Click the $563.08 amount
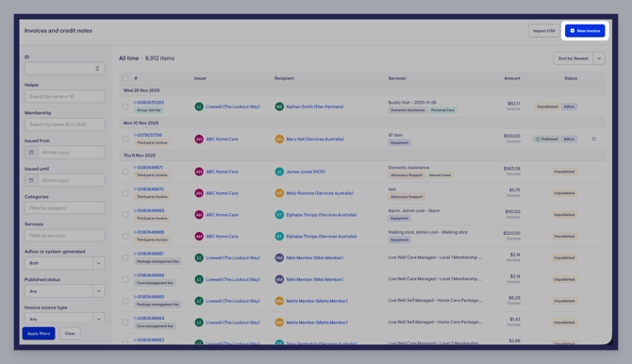632x364 pixels. tap(511, 169)
